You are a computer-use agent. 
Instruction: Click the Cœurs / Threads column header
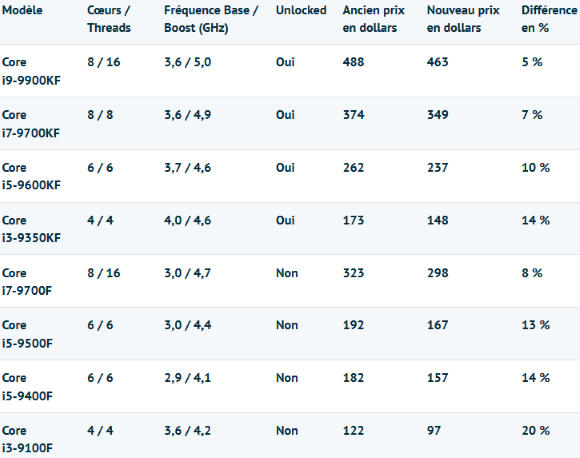pyautogui.click(x=109, y=19)
